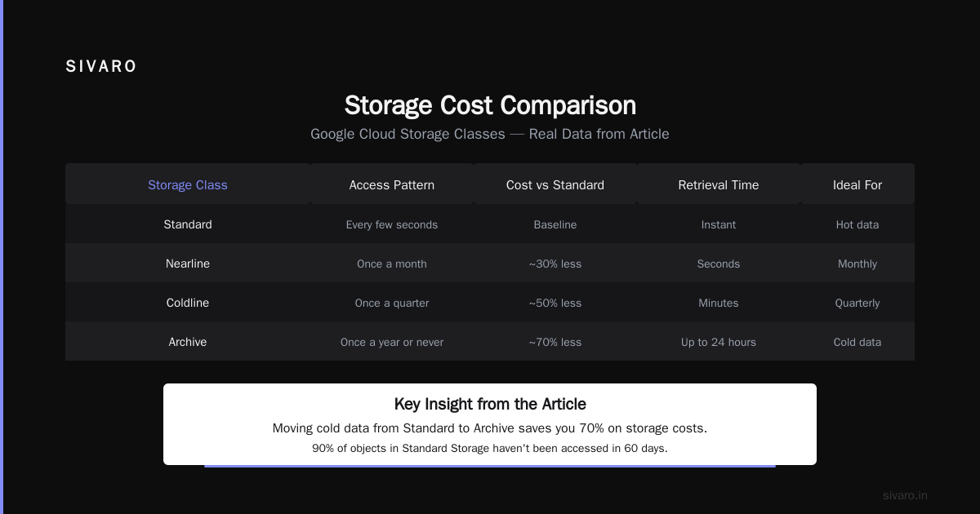980x514 pixels.
Task: Click the 'Archive' storage class cell
Action: pos(188,342)
